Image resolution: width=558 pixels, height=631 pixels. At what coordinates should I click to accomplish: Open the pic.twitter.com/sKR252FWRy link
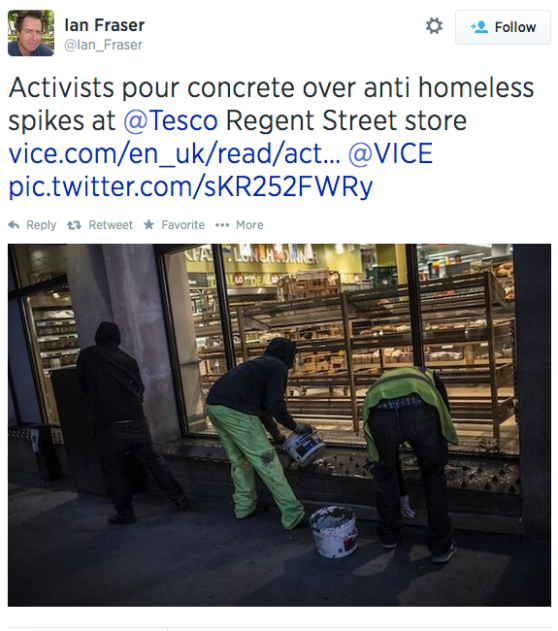[x=191, y=187]
